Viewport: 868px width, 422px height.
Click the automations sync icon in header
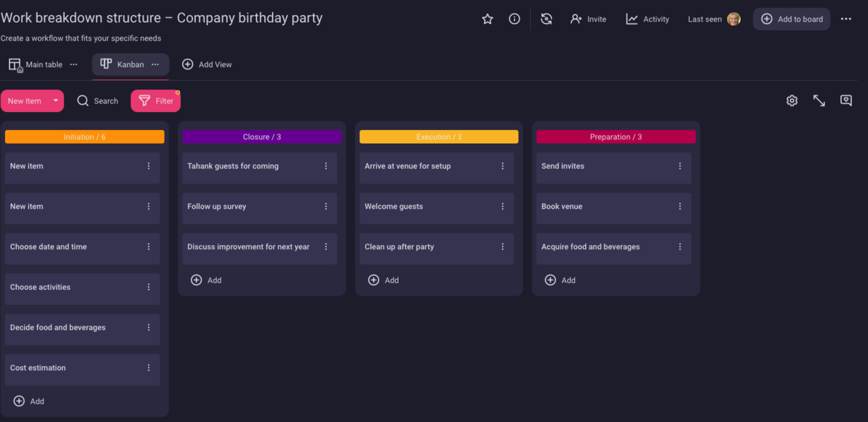coord(547,20)
